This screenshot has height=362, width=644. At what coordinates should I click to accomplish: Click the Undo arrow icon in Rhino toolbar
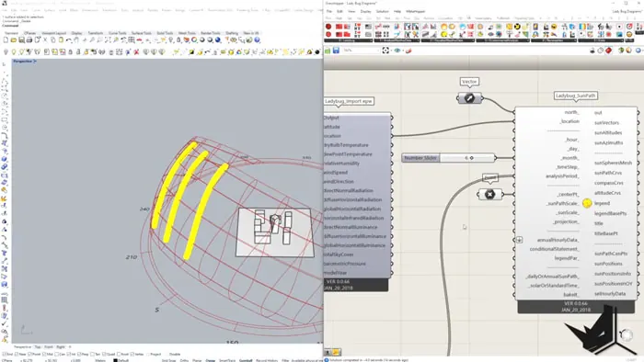point(69,40)
